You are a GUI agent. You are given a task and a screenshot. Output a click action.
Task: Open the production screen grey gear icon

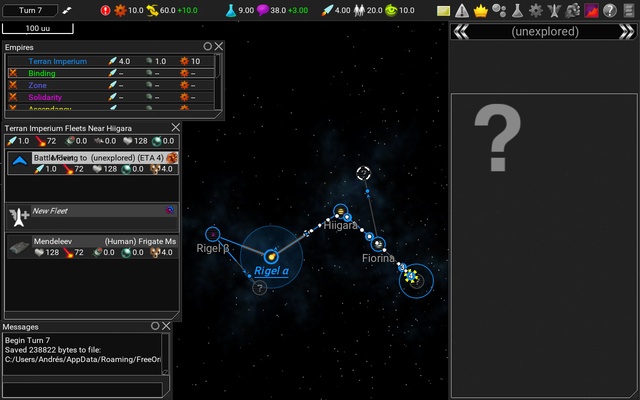[x=536, y=11]
